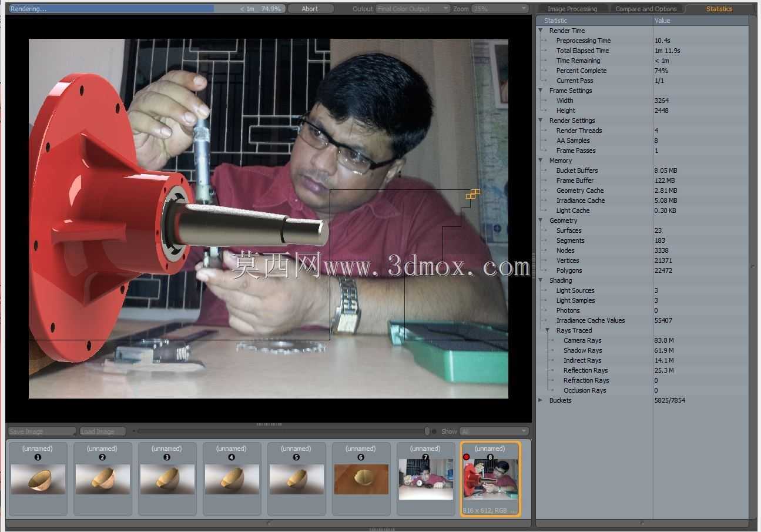Collapse the Render Time section
The height and width of the screenshot is (532, 761).
pos(541,31)
